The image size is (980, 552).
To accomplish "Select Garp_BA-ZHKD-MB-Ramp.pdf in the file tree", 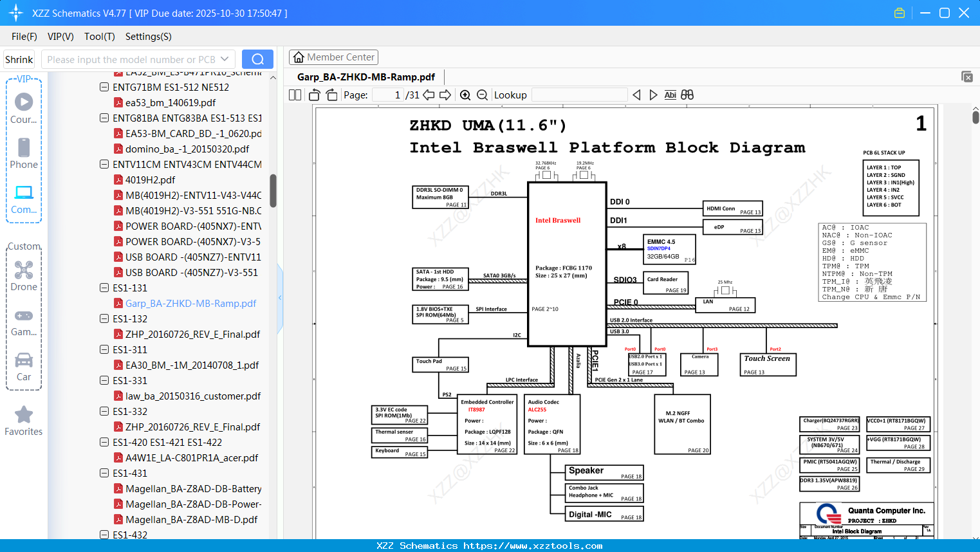I will pyautogui.click(x=190, y=303).
